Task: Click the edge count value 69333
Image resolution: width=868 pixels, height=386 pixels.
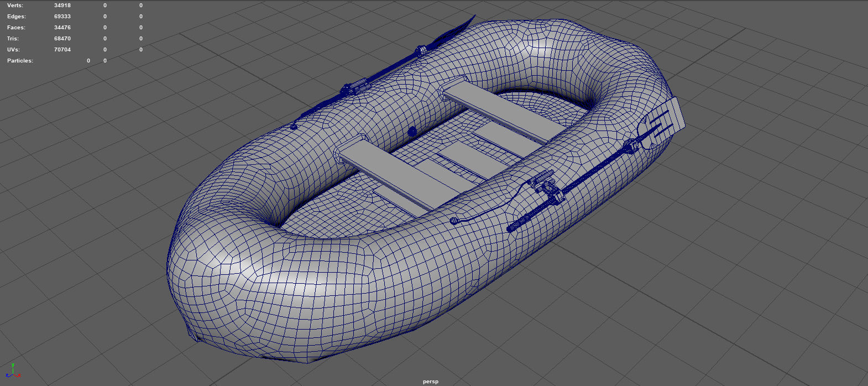Action: click(62, 17)
